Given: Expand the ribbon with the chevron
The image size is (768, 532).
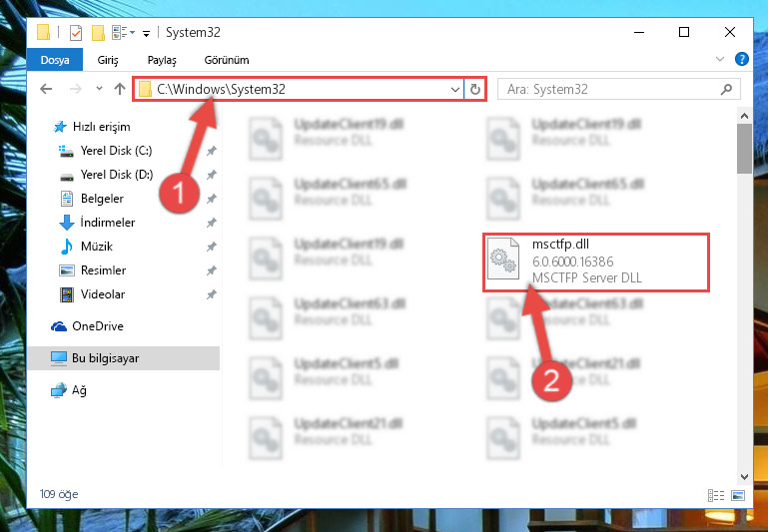Looking at the screenshot, I should 719,59.
